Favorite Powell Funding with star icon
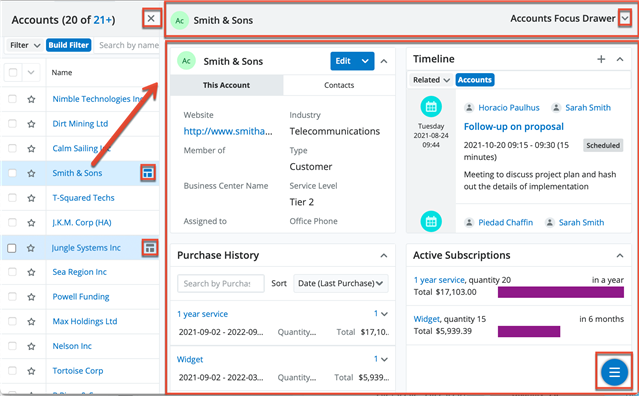The width and height of the screenshot is (639, 396). click(31, 297)
